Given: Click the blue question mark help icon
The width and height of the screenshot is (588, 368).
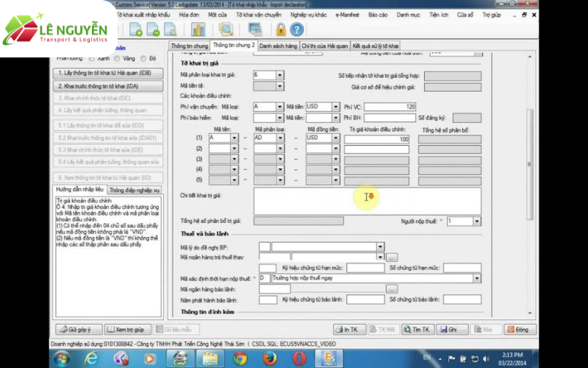Looking at the screenshot, I should click(x=297, y=29).
